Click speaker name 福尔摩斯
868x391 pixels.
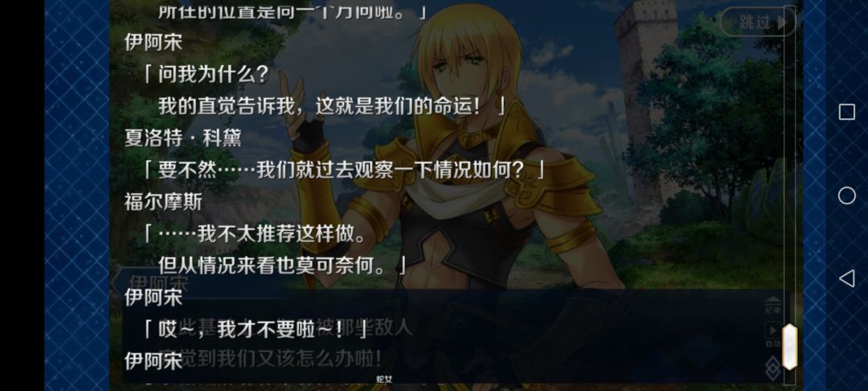[163, 202]
